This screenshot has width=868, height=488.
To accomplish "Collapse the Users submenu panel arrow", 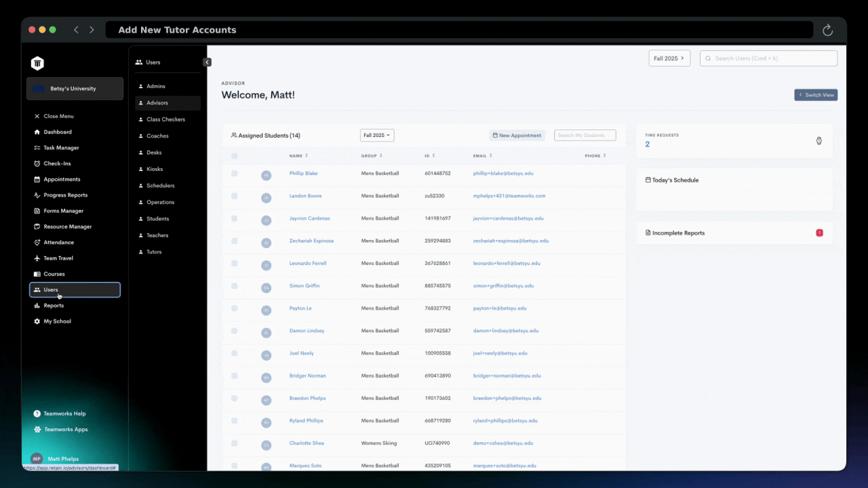I will 208,62.
